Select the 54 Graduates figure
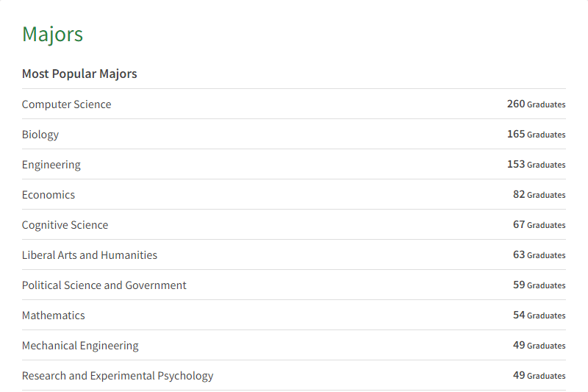The width and height of the screenshot is (588, 392). coord(539,316)
